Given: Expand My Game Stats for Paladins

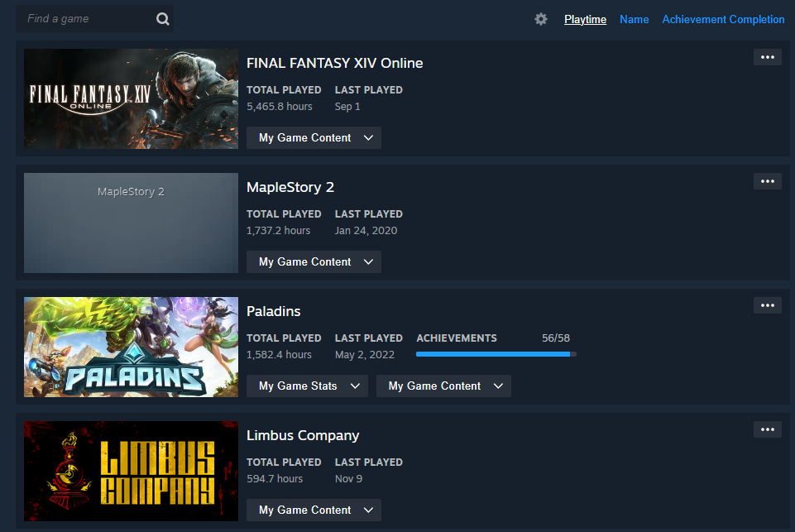Looking at the screenshot, I should [x=307, y=386].
